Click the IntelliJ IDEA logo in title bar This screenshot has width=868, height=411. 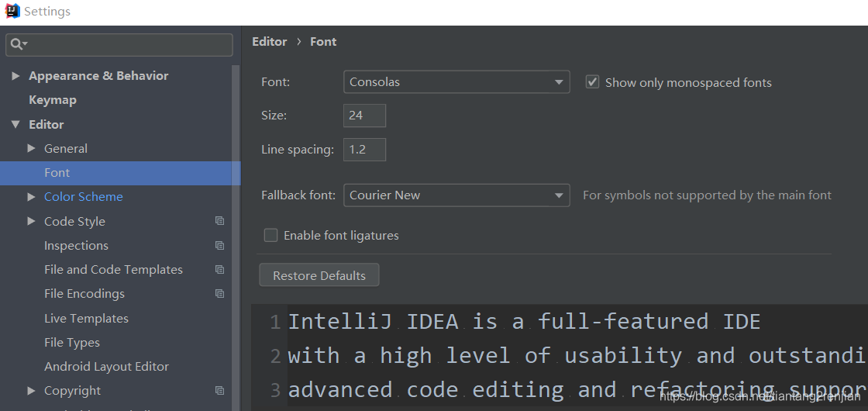12,11
